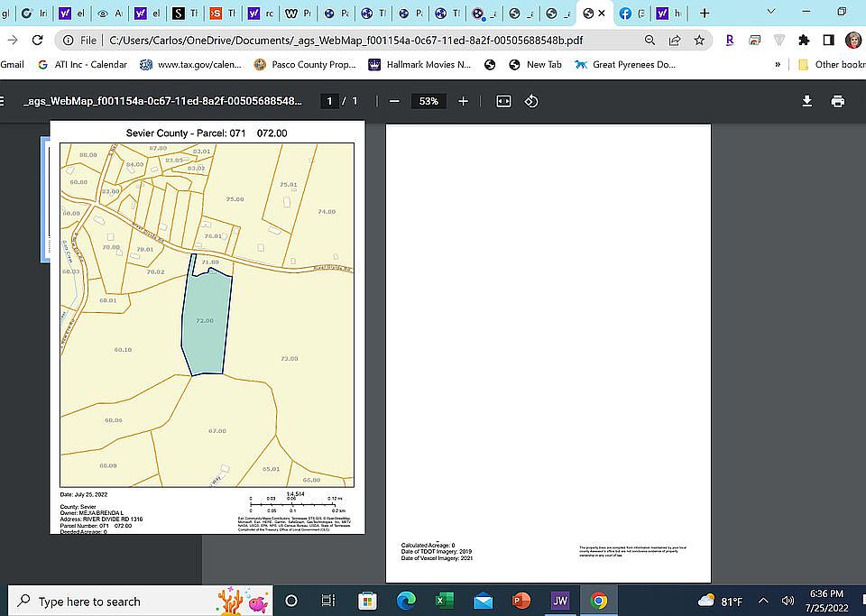Screen dimensions: 866x616
Task: Click the PDF zoom in plus button
Action: [x=463, y=101]
